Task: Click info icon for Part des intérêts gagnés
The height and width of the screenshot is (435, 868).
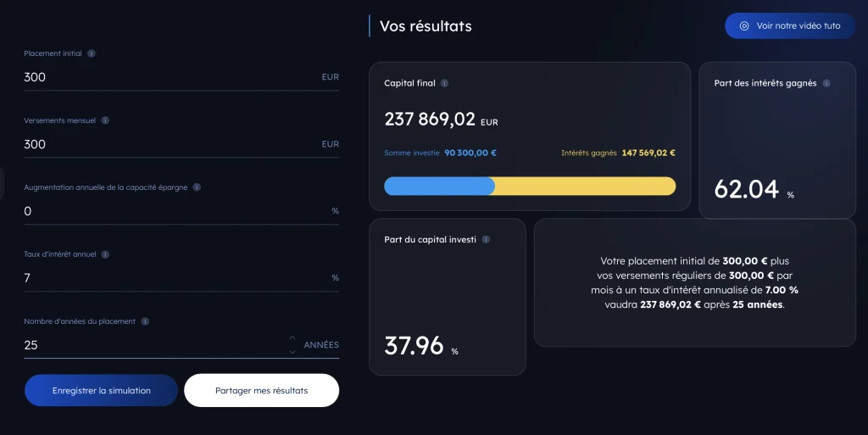Action: click(826, 84)
